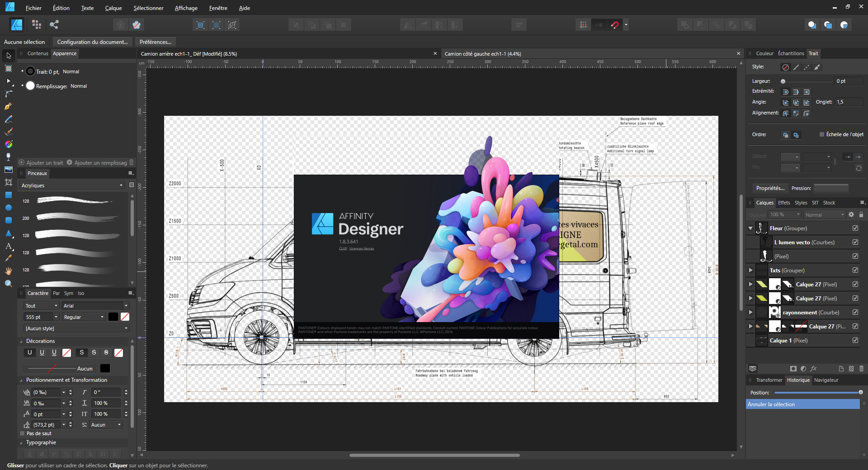Select the Node tool
Viewport: 868px width, 470px height.
(x=8, y=81)
